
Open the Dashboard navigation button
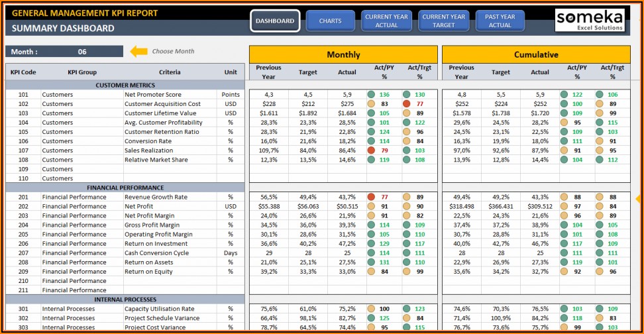[275, 21]
